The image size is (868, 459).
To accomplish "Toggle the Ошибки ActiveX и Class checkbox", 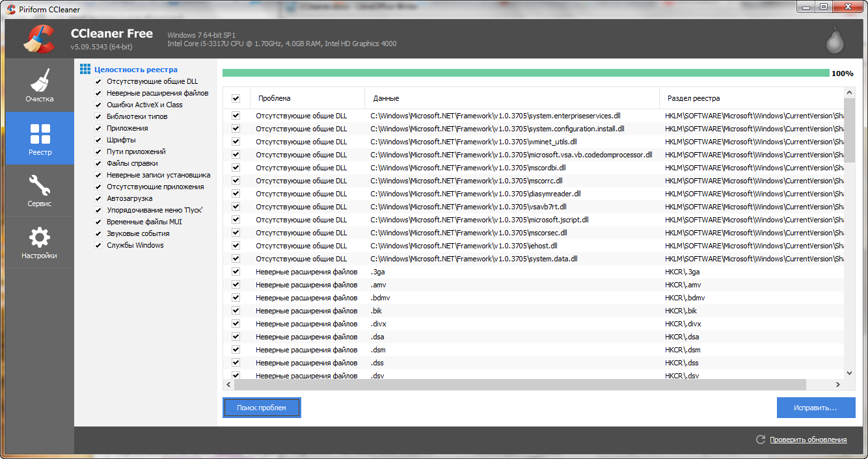I will tap(98, 105).
